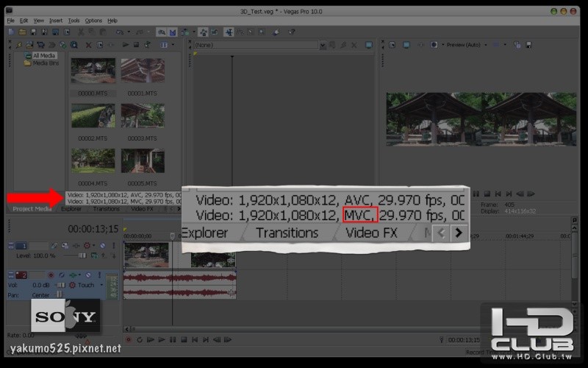Play the timeline from the bottom transport

pos(161,340)
